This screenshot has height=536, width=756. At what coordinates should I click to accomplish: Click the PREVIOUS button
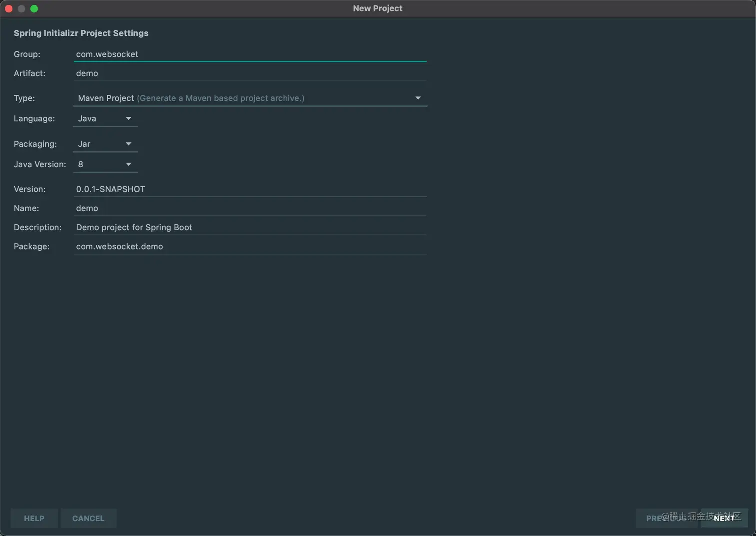coord(666,518)
